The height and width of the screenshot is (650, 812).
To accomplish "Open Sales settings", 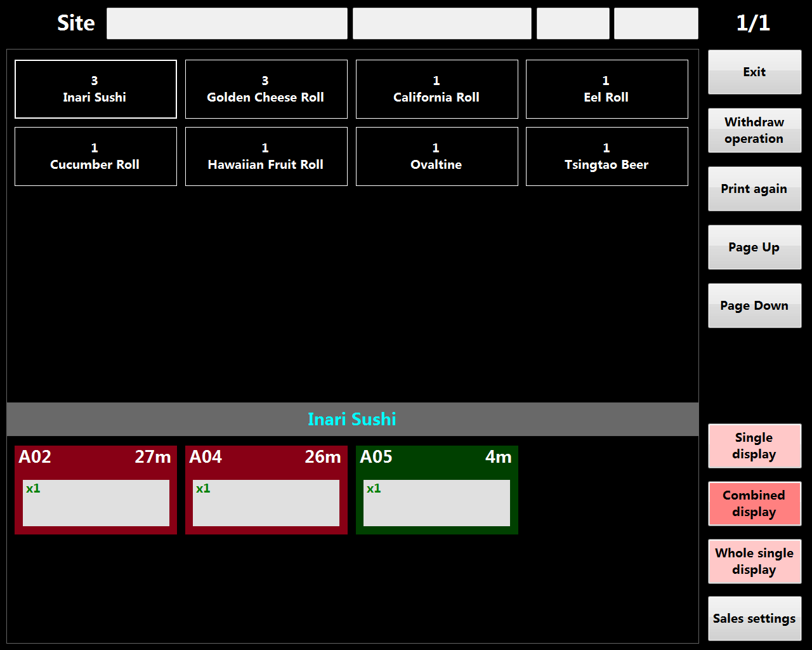I will click(755, 618).
